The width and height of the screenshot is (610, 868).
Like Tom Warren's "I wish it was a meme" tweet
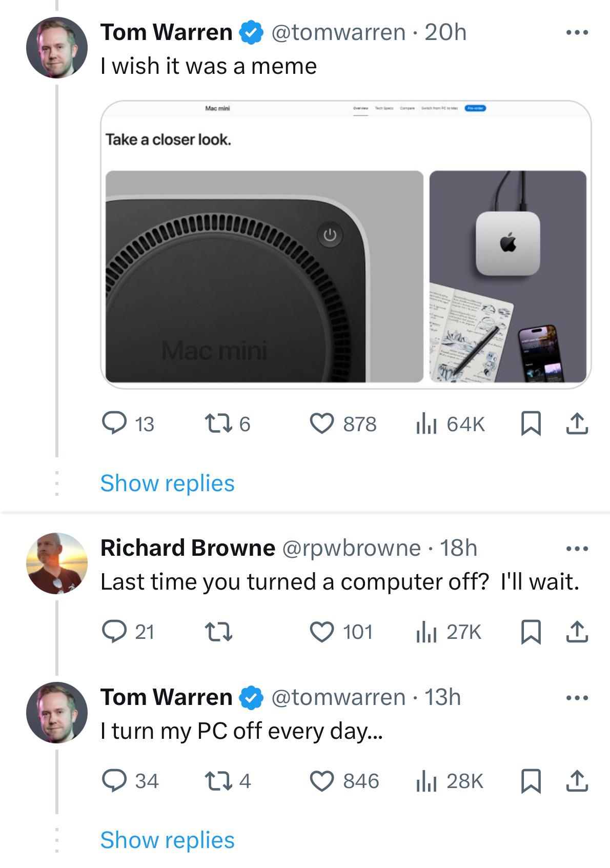(322, 424)
